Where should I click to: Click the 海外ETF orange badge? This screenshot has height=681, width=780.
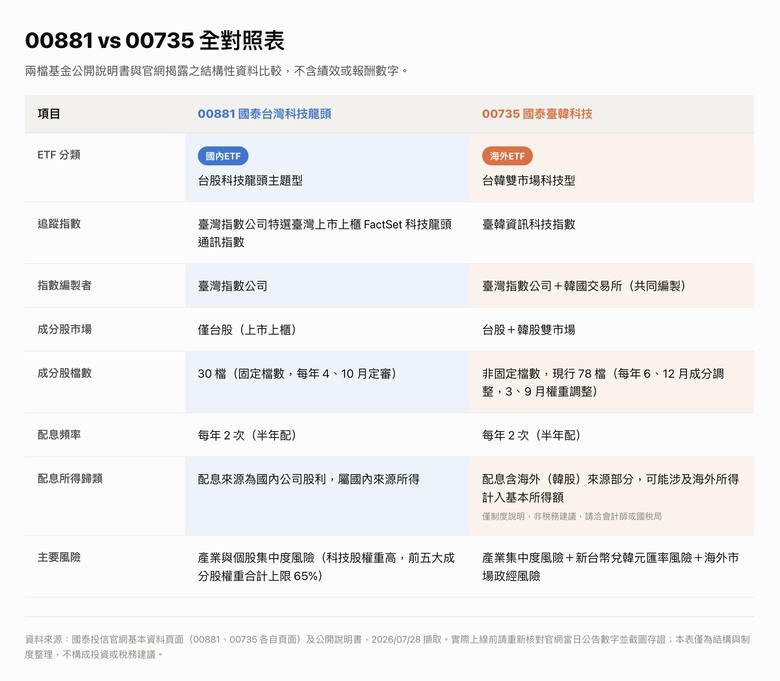[x=507, y=156]
